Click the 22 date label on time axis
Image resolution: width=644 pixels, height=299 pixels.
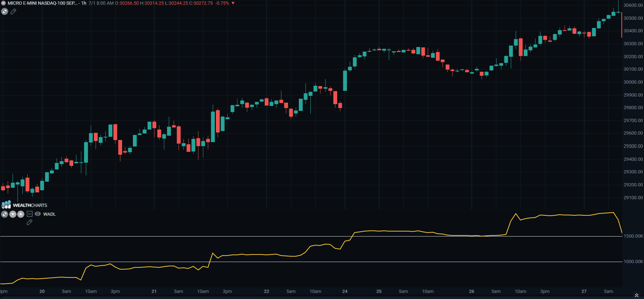tap(267, 291)
